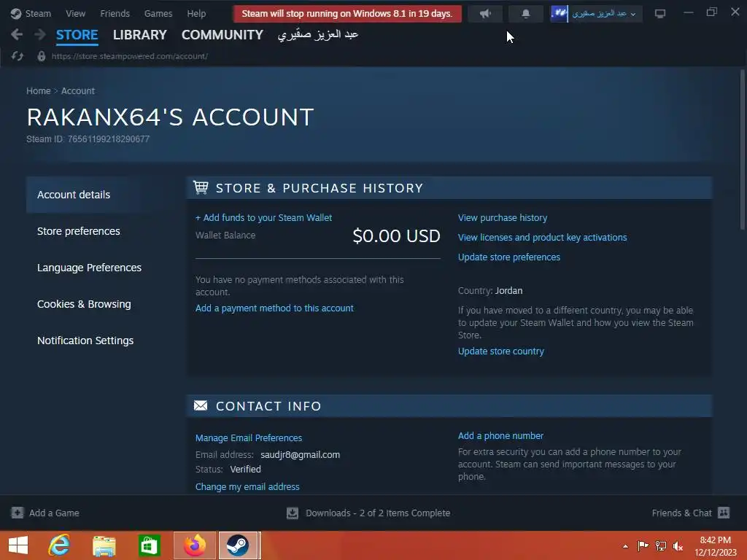The image size is (747, 560).
Task: Click the downloads arrow icon in the bottom bar
Action: click(x=293, y=513)
